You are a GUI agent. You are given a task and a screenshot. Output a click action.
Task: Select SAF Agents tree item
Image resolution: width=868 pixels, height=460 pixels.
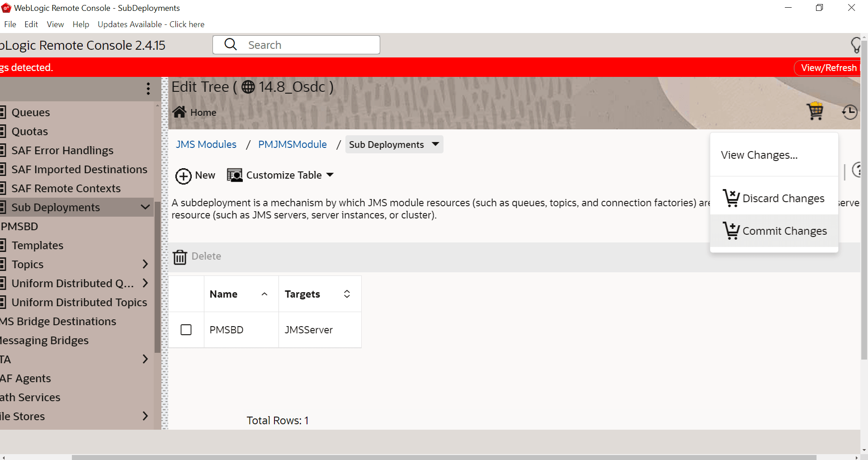tap(25, 378)
